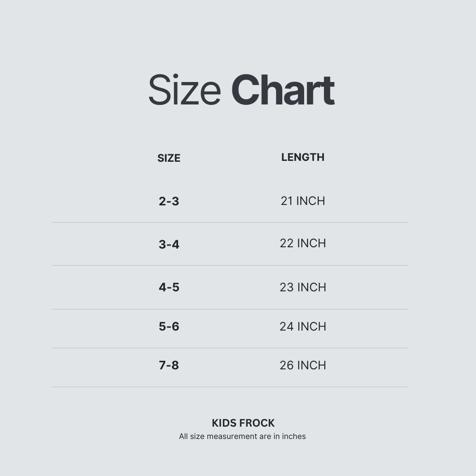
Task: Click the 23 INCH length value
Action: pyautogui.click(x=303, y=287)
